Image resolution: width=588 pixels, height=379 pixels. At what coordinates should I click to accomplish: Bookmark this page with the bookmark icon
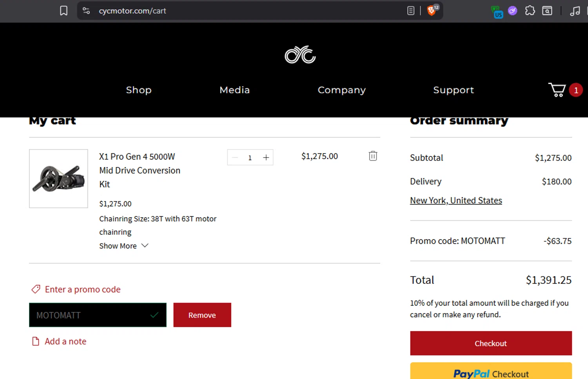64,11
